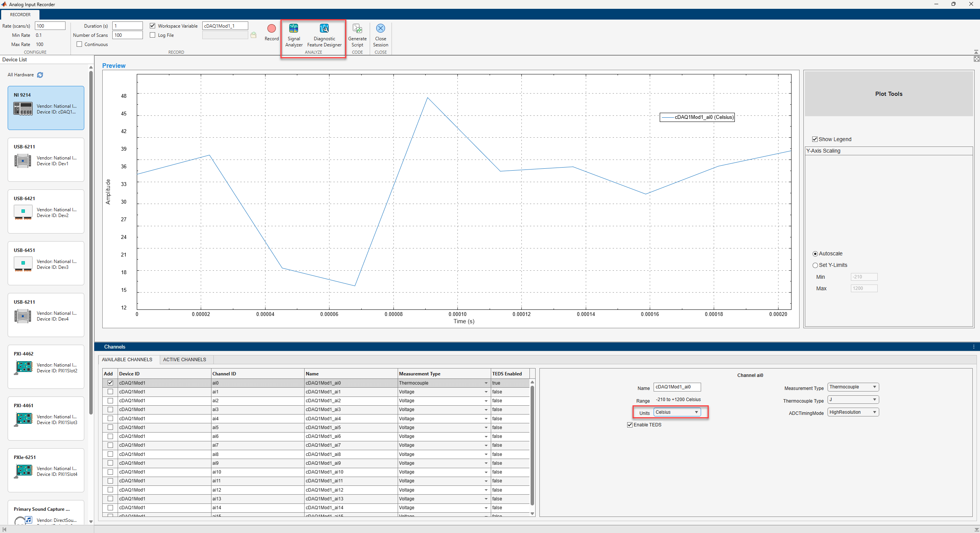Select the Primary Sound Capture device icon
Viewport: 980px width, 533px height.
(x=23, y=520)
